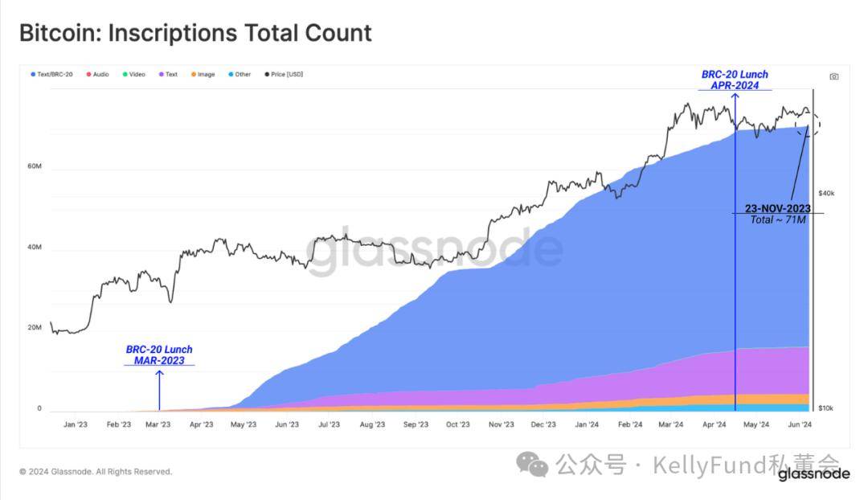Click the glassnode logo at bottom right
868x500 pixels.
click(813, 474)
